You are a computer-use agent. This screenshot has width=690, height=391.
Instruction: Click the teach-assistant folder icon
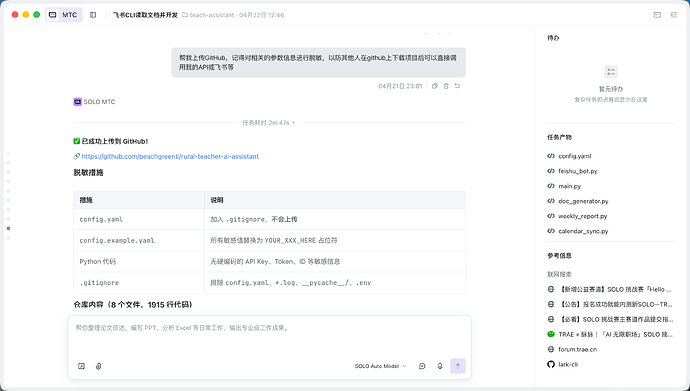[185, 15]
